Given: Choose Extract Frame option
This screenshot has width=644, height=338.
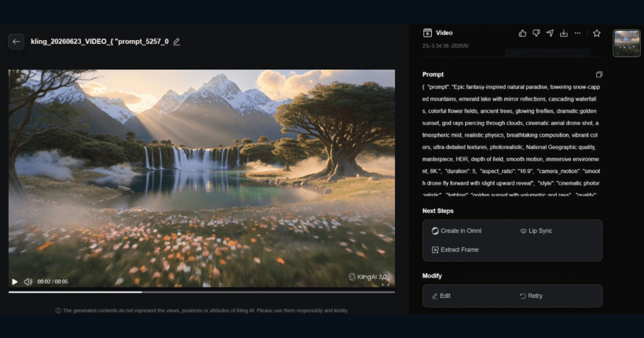Looking at the screenshot, I should 455,250.
